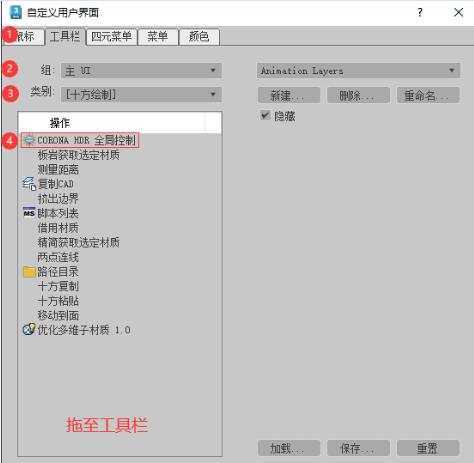Click the 重置 button
Viewport: 474px width, 463px height.
click(x=428, y=448)
